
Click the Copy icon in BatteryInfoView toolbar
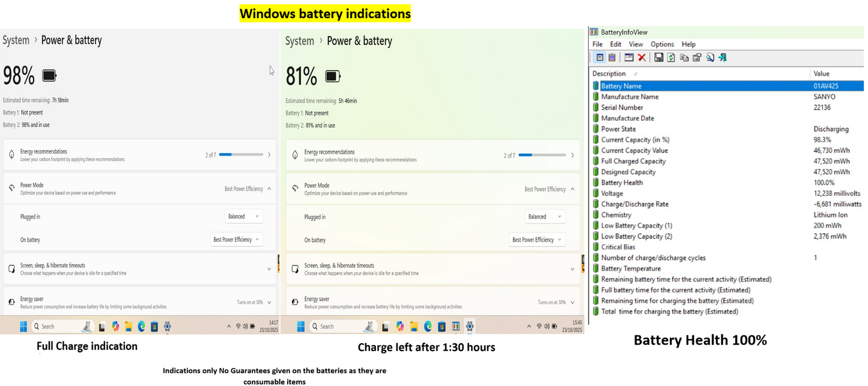pyautogui.click(x=684, y=58)
